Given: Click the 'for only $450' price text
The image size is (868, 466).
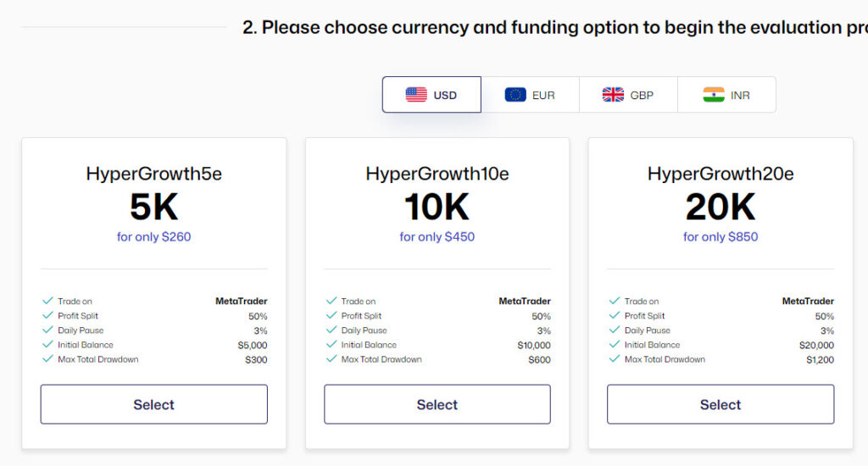Looking at the screenshot, I should click(437, 237).
